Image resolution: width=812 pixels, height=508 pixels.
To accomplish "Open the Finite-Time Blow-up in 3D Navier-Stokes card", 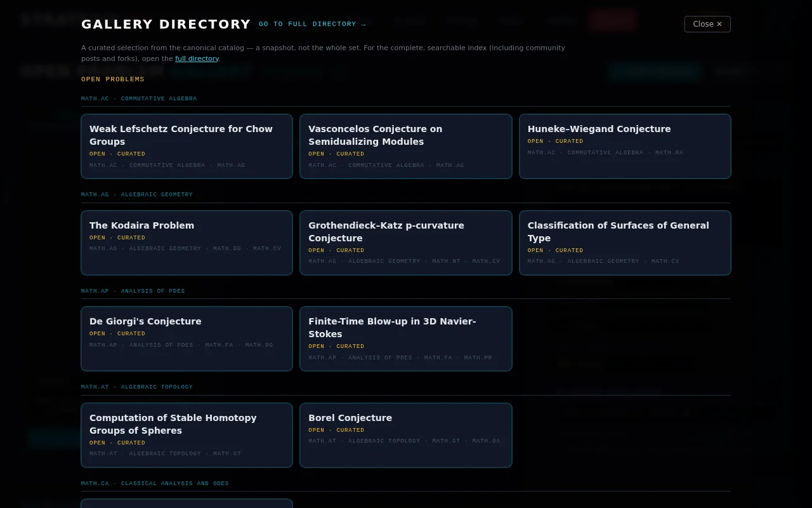I will [x=405, y=338].
